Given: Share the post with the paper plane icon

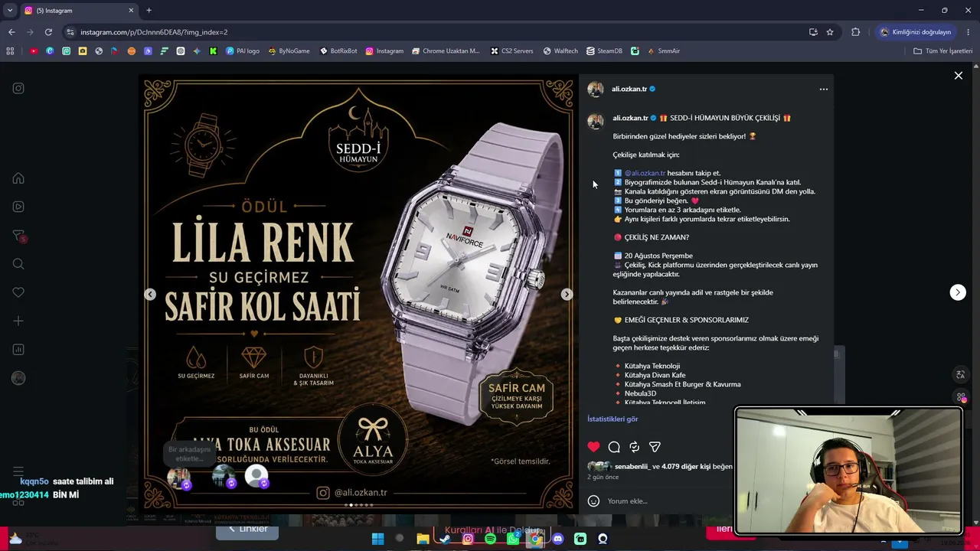Looking at the screenshot, I should click(655, 447).
